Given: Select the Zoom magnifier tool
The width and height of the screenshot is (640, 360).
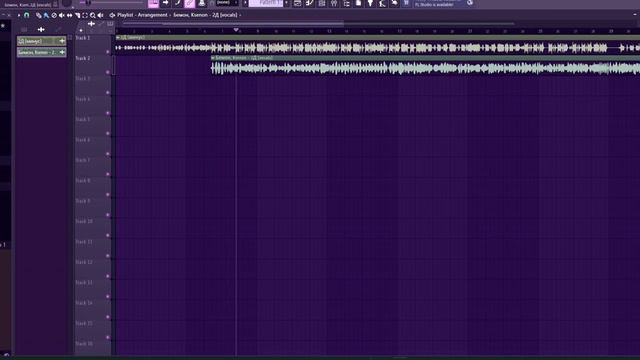Looking at the screenshot, I should coord(93,15).
